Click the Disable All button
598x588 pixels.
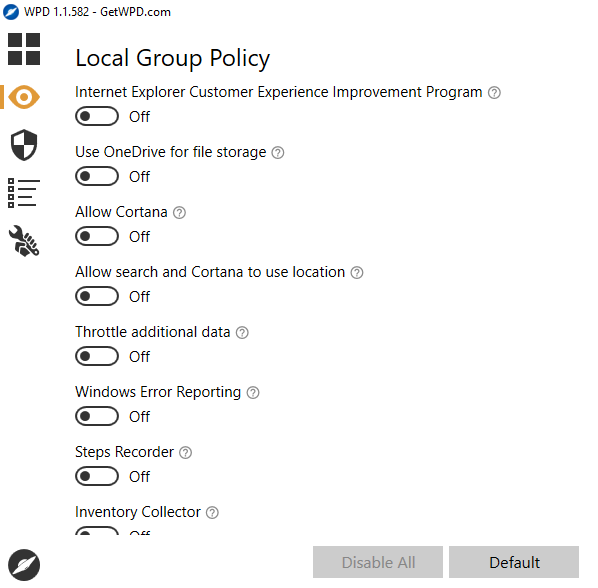(378, 562)
